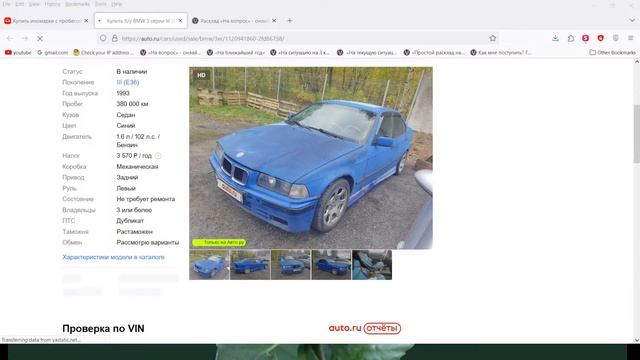Select the interior seat photo thumbnail
Viewport: 640px width, 360px height.
372,265
